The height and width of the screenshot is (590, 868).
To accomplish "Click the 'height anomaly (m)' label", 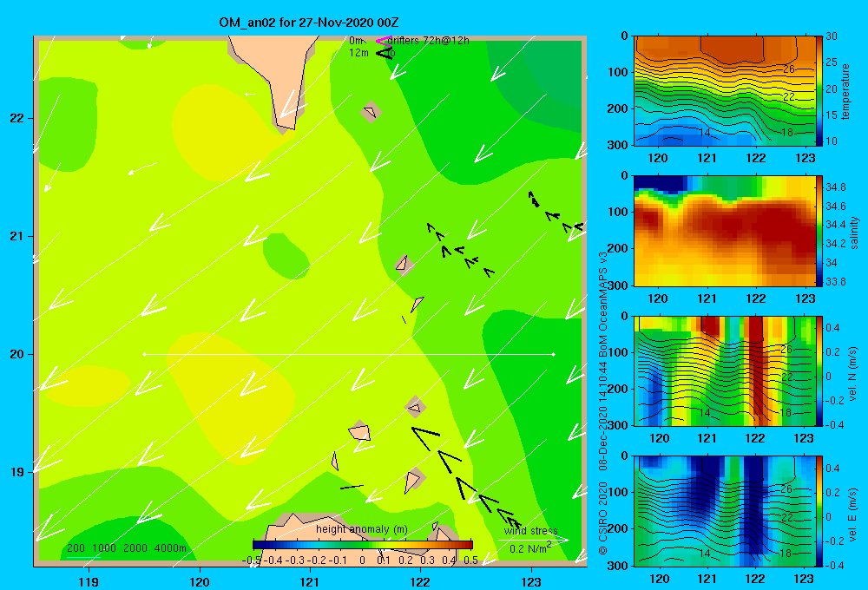I will click(x=361, y=529).
